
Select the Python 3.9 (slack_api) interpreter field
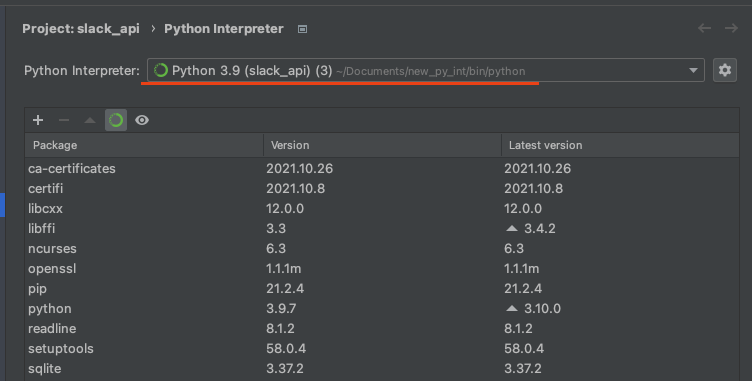pyautogui.click(x=426, y=71)
